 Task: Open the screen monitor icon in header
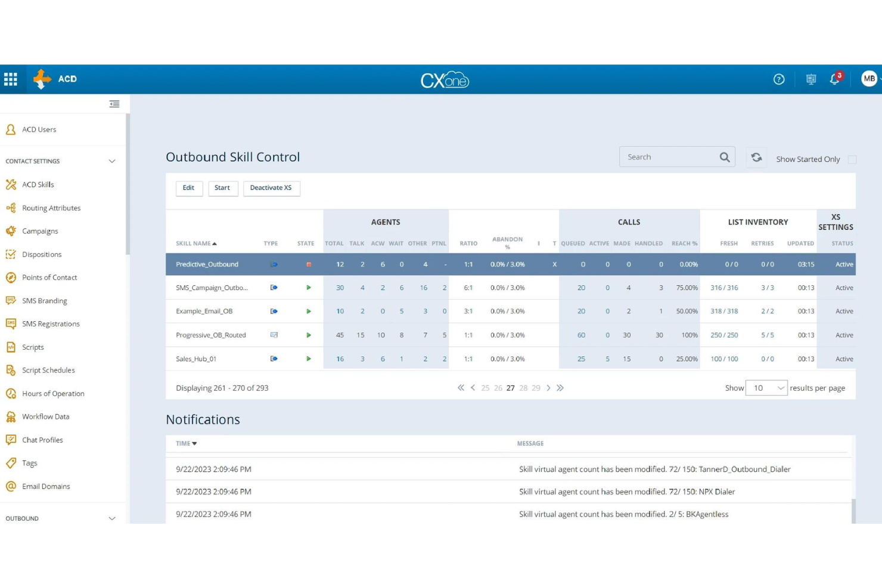click(x=811, y=79)
